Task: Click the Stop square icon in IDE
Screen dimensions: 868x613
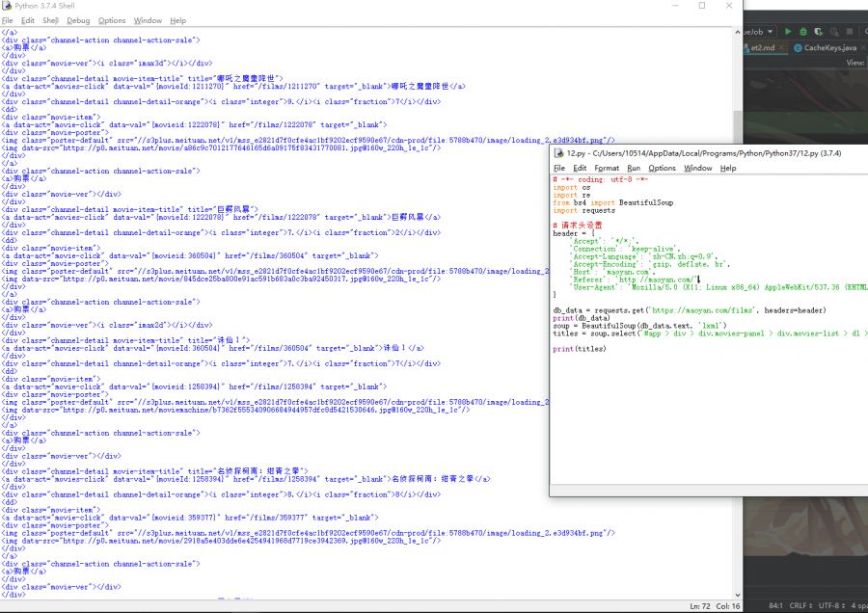Action: [x=851, y=32]
